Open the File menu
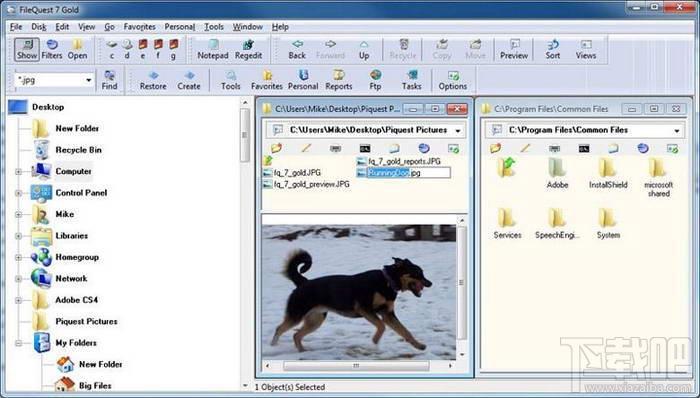700x398 pixels. (16, 27)
